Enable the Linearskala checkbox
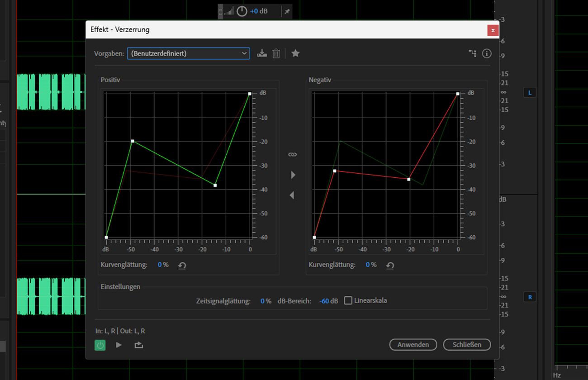 [x=348, y=300]
